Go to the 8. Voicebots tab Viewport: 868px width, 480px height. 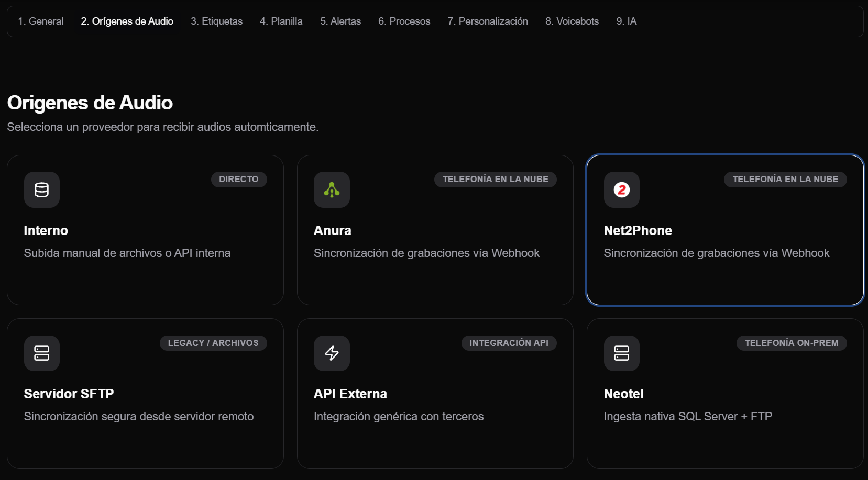point(572,21)
